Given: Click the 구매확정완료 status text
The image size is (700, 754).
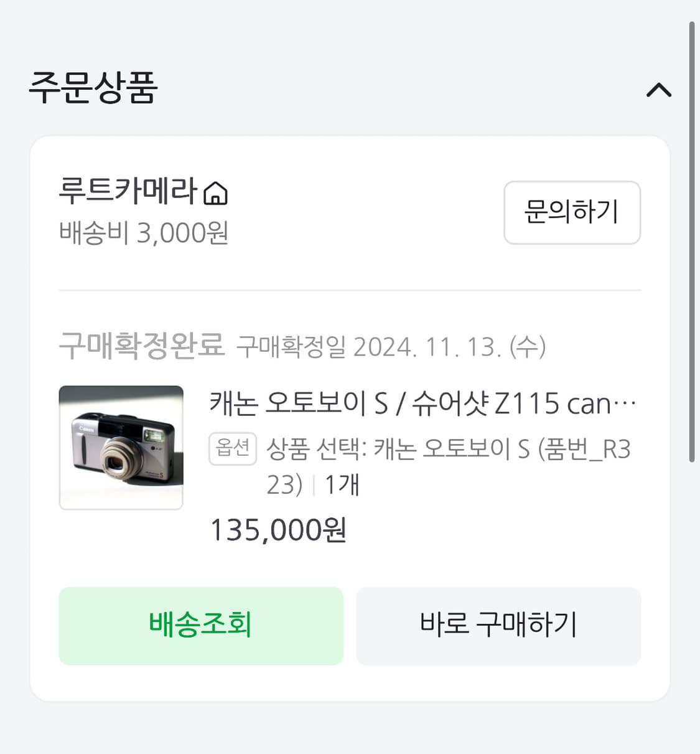Looking at the screenshot, I should 141,344.
